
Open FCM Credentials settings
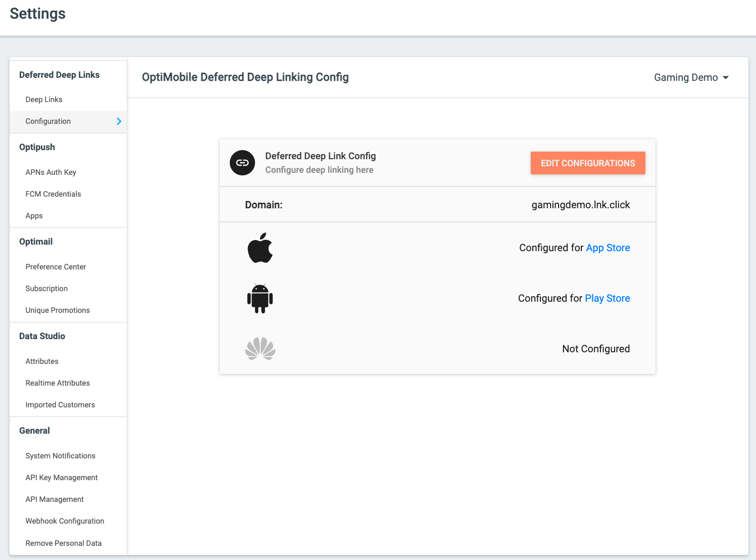click(x=54, y=194)
